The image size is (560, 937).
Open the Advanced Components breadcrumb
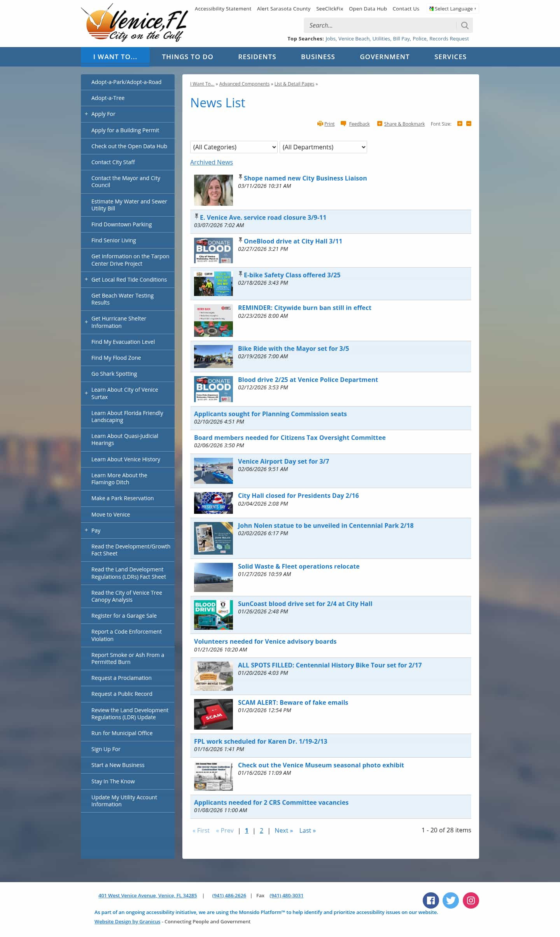244,84
